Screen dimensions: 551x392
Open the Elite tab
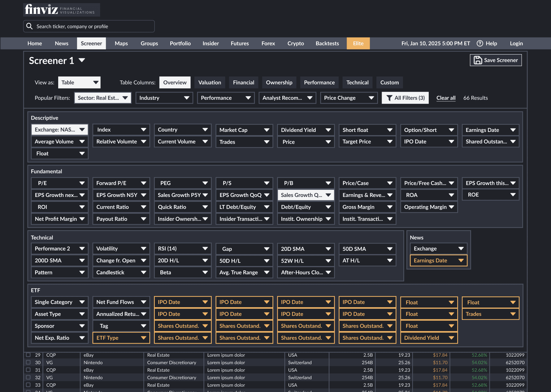pyautogui.click(x=358, y=43)
